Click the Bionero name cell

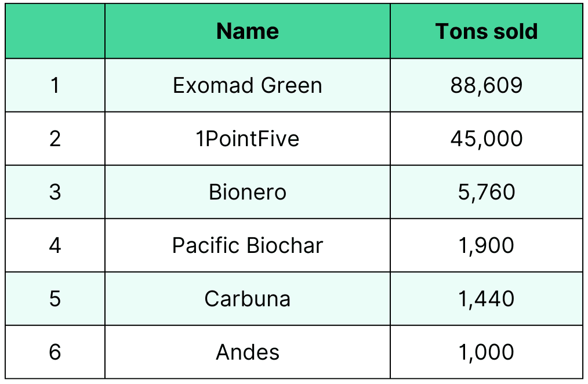(248, 191)
